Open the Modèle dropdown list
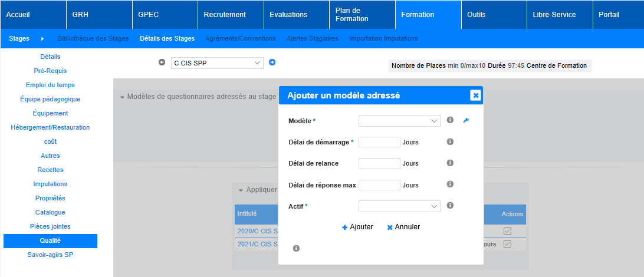The height and width of the screenshot is (277, 644). coord(399,121)
